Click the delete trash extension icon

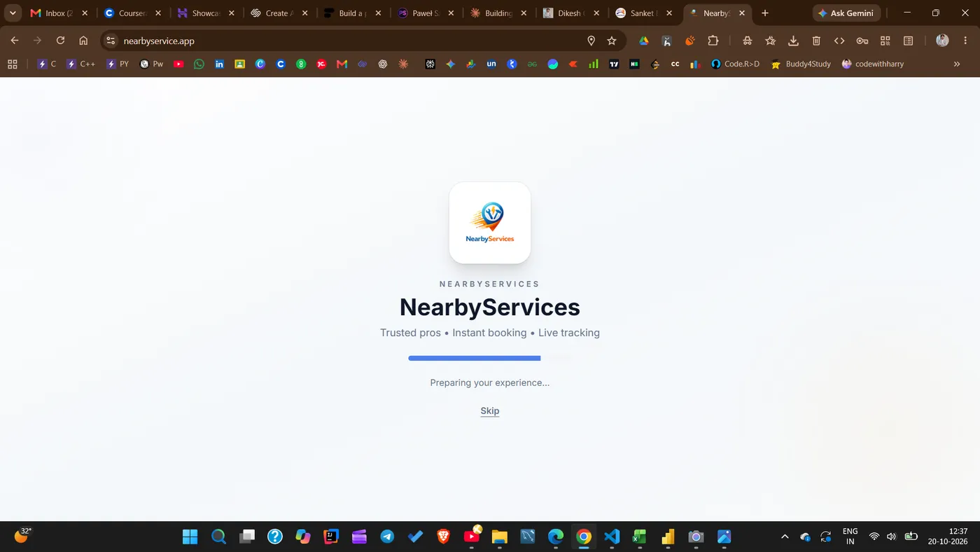click(816, 41)
